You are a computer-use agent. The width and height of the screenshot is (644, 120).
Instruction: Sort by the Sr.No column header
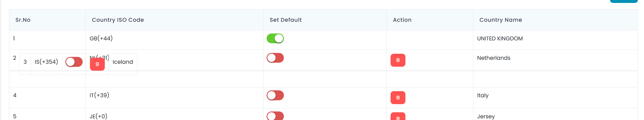tap(23, 20)
